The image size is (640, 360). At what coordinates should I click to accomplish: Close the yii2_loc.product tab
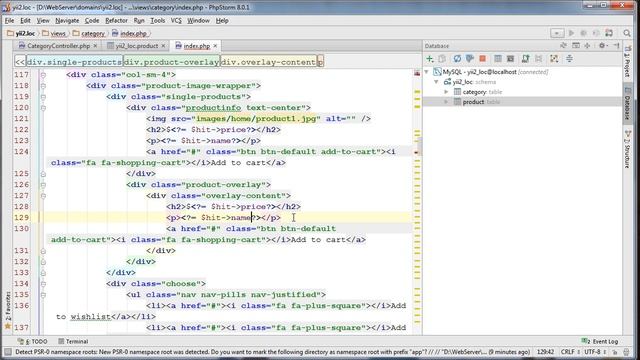[163, 46]
